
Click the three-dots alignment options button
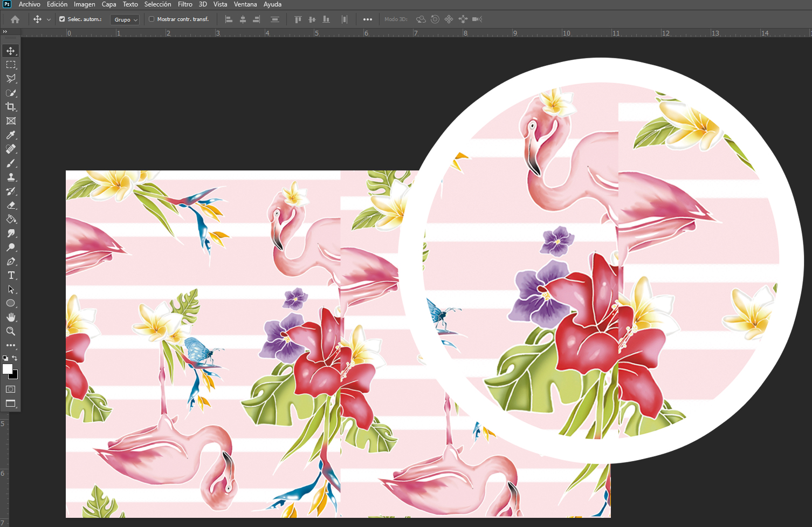[x=368, y=19]
